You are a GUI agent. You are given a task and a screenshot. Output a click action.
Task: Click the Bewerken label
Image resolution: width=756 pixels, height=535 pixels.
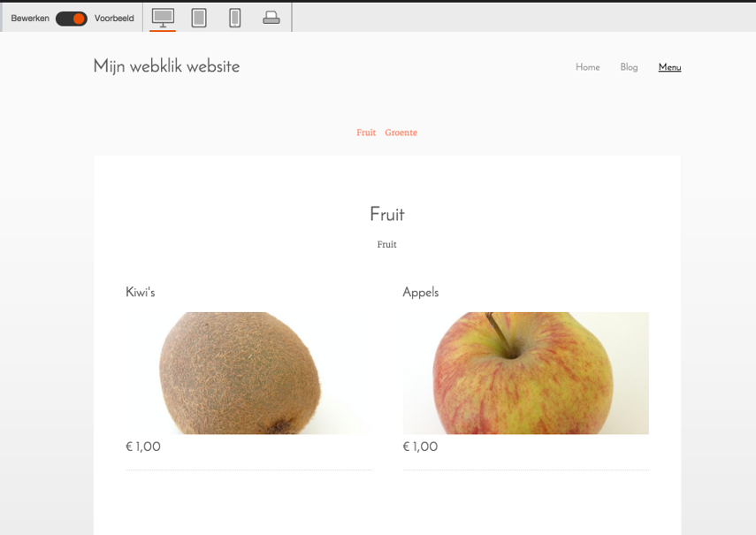point(30,19)
